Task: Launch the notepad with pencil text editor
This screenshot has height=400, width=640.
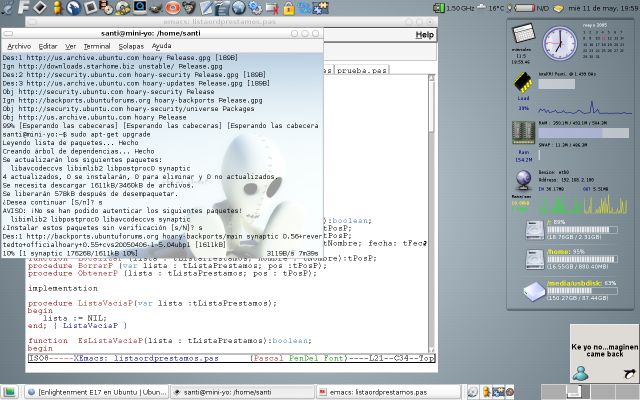Action: pyautogui.click(x=206, y=7)
